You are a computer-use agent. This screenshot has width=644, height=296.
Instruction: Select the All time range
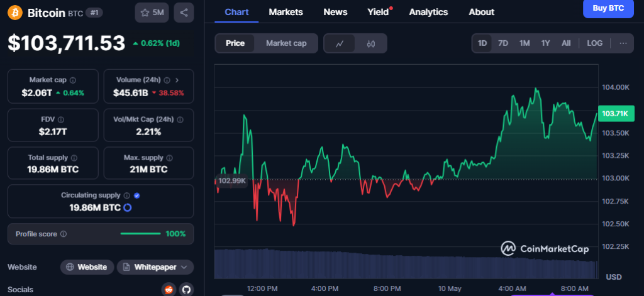[x=566, y=43]
